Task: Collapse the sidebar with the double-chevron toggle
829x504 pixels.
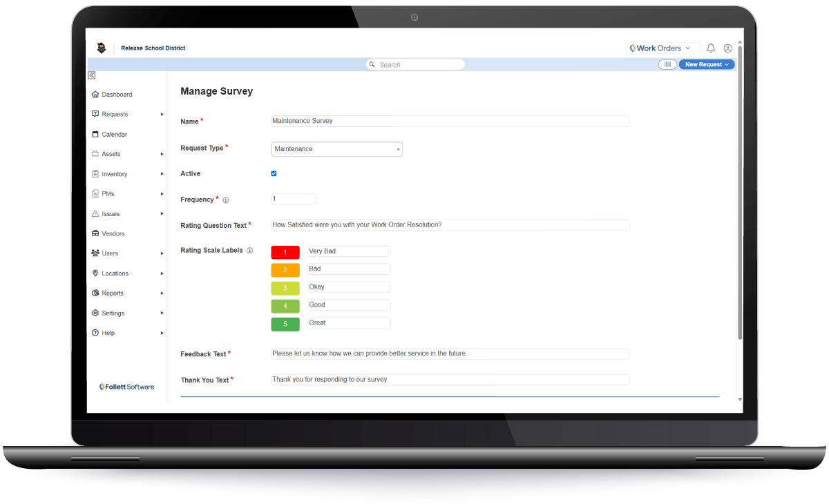Action: pyautogui.click(x=91, y=75)
